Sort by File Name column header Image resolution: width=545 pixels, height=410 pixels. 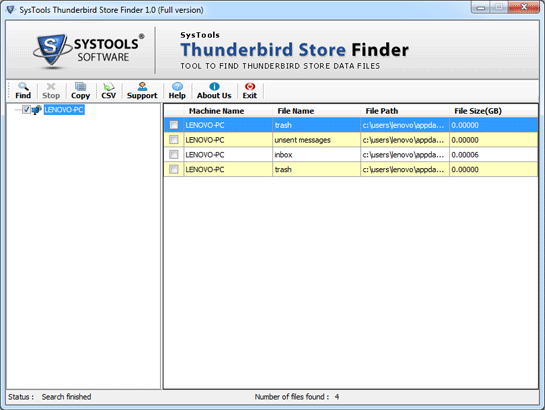(x=317, y=111)
